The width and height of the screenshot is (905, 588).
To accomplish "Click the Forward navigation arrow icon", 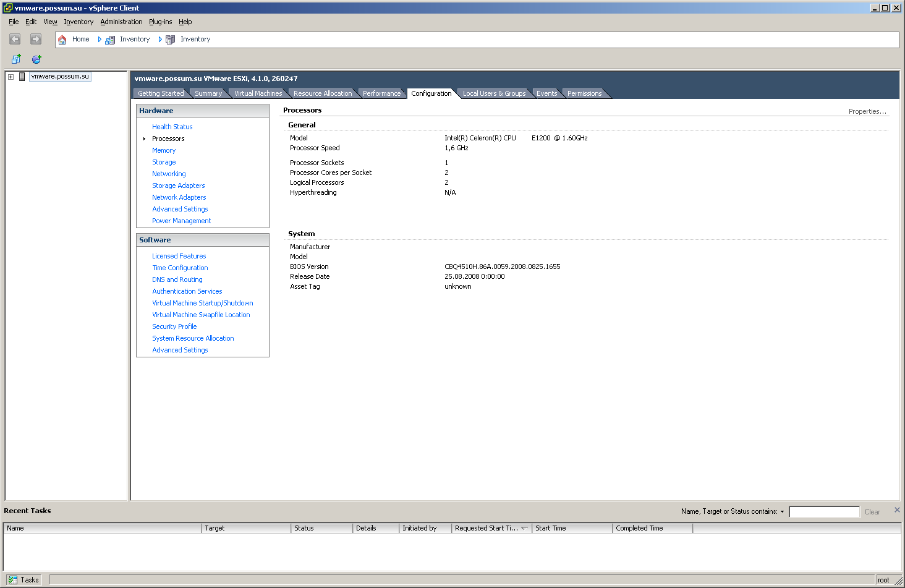I will tap(36, 39).
